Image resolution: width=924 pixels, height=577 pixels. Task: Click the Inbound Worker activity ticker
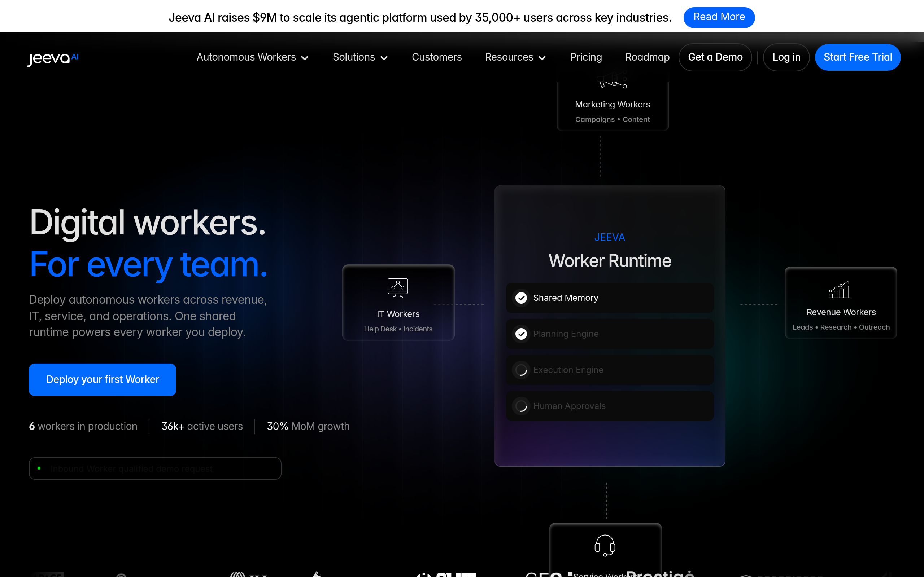(x=155, y=468)
